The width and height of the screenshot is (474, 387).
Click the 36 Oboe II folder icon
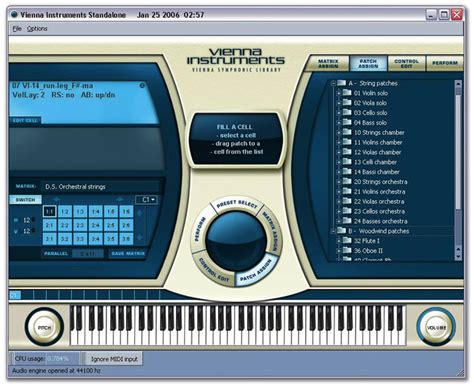tap(347, 250)
